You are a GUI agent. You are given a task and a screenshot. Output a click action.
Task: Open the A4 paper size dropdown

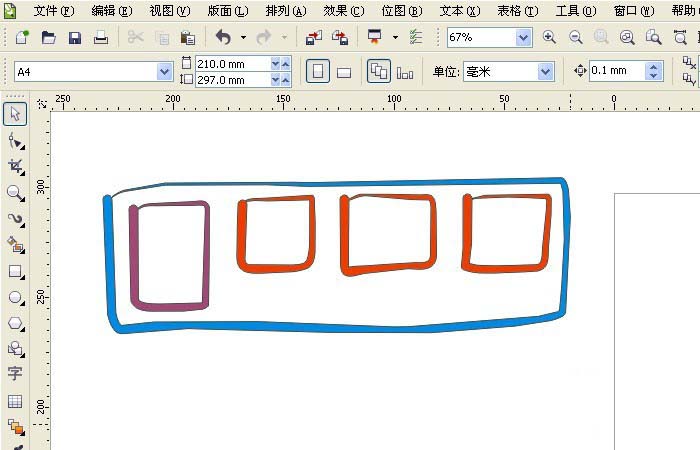tap(165, 71)
